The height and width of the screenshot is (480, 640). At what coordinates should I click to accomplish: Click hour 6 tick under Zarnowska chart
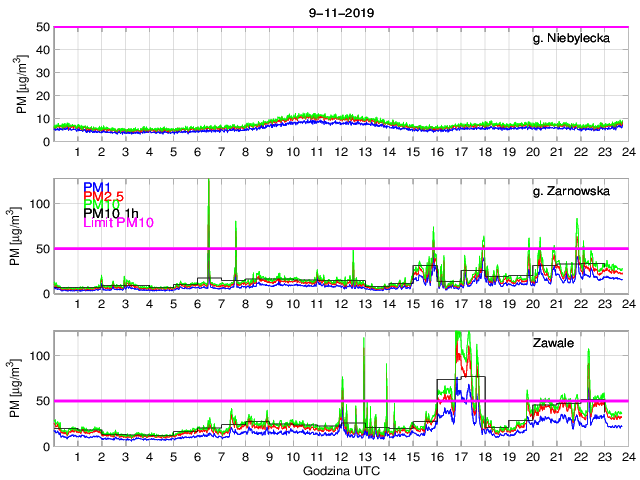pos(197,304)
